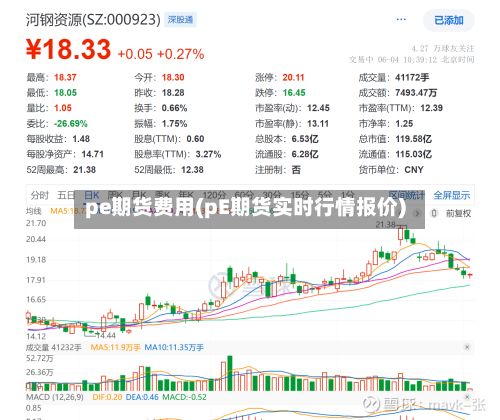Screen dimensions: 500x420
Task: Click the 货币单位 value CNY
Action: [414, 170]
